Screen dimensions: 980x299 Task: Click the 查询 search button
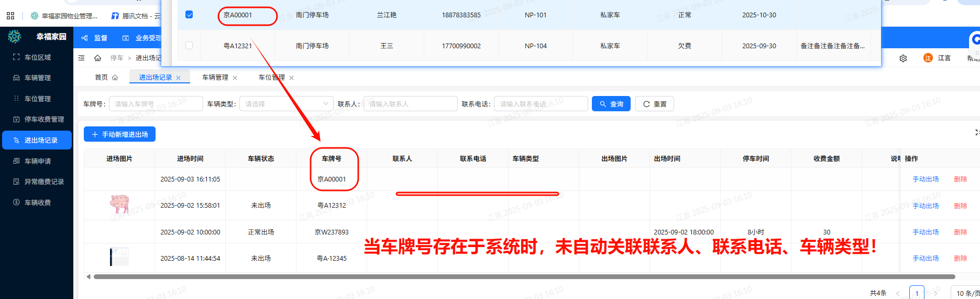pos(611,104)
